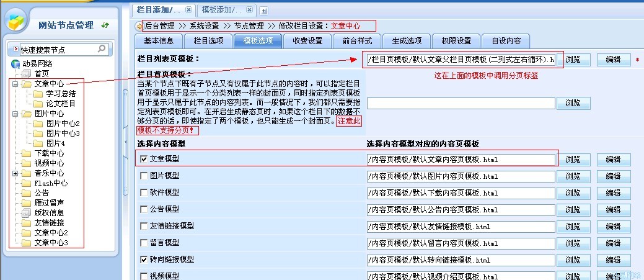The height and width of the screenshot is (280, 644).
Task: Click 浏览 button for 栏目列表页模板
Action: [573, 60]
